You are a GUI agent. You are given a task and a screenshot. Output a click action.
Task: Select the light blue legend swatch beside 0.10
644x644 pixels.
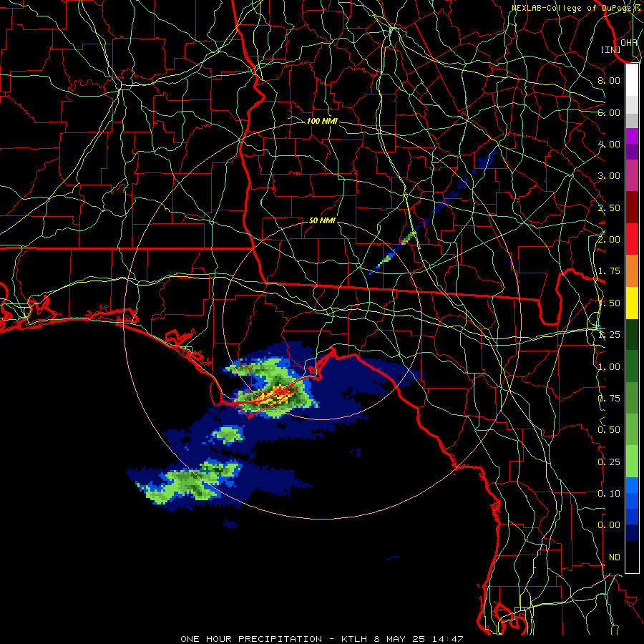click(632, 485)
